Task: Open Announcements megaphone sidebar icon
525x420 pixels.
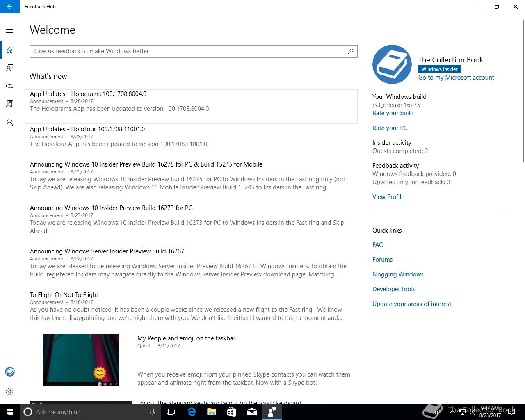Action: 10,86
